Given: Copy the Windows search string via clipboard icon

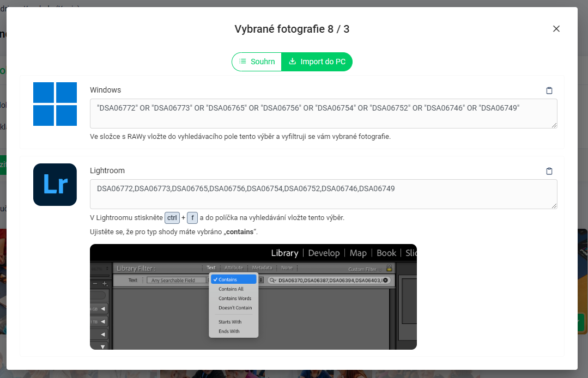Looking at the screenshot, I should pos(549,90).
